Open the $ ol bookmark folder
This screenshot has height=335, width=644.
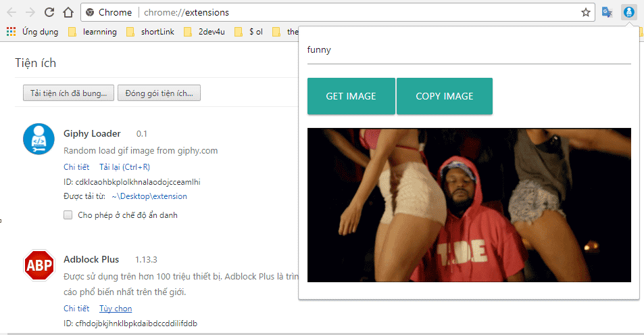(x=249, y=32)
